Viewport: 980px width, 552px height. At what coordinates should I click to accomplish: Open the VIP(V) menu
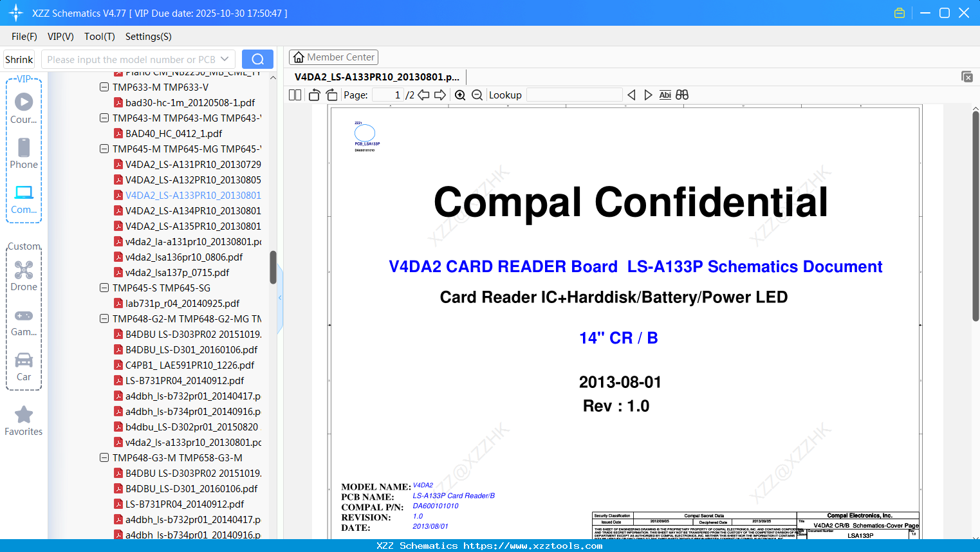point(60,37)
